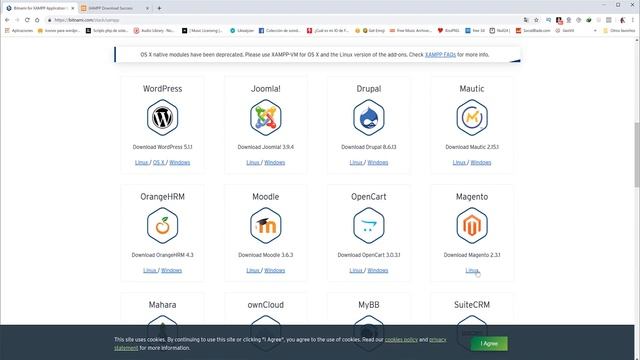The image size is (640, 360).
Task: Click the WordPress hexagon logo
Action: (162, 118)
